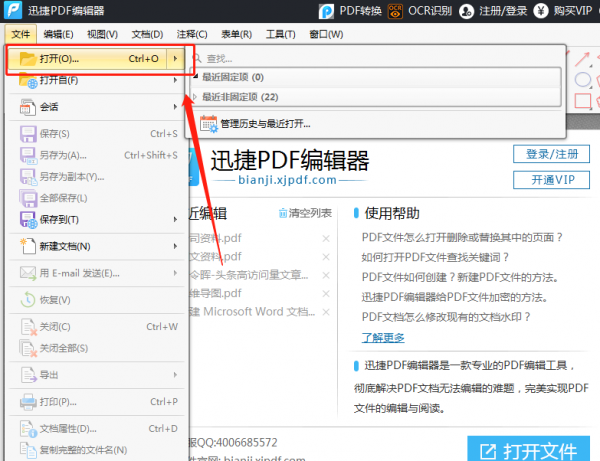Click the 注册/登录 user icon

(466, 11)
